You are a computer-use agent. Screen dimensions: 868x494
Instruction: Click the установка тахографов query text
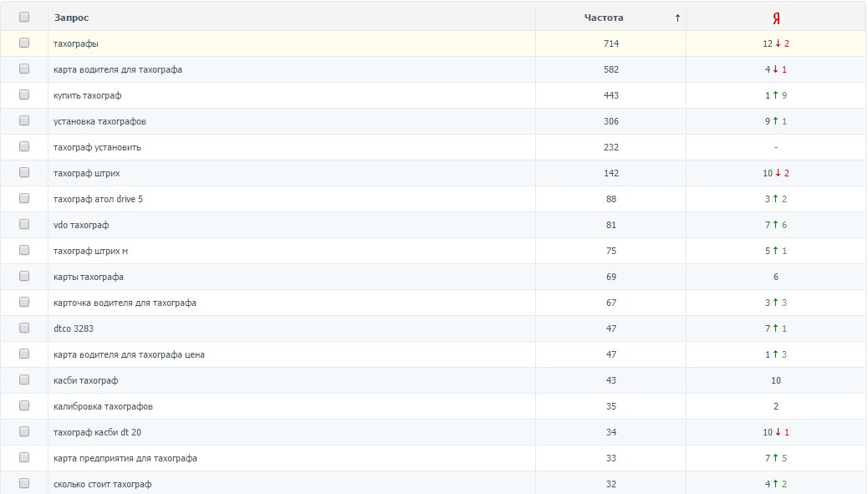coord(100,121)
